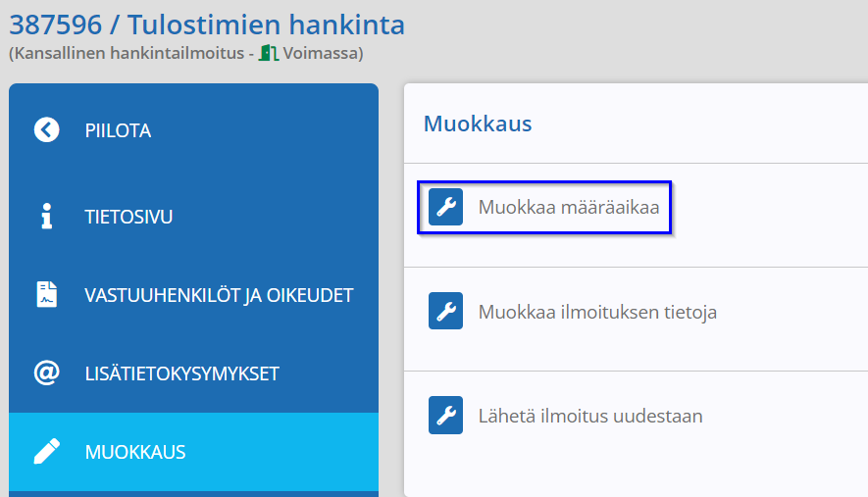Click the Voimassa status text

pyautogui.click(x=321, y=53)
